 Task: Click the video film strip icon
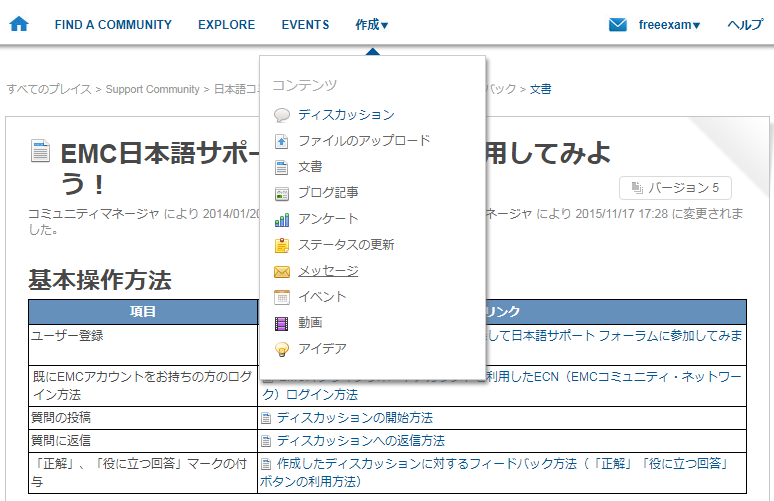(281, 323)
